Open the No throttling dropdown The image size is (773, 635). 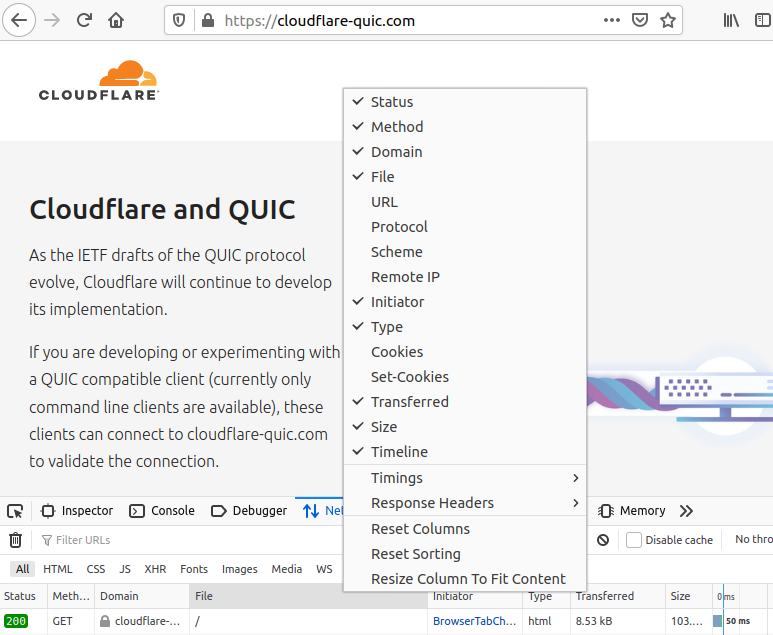[x=752, y=540]
